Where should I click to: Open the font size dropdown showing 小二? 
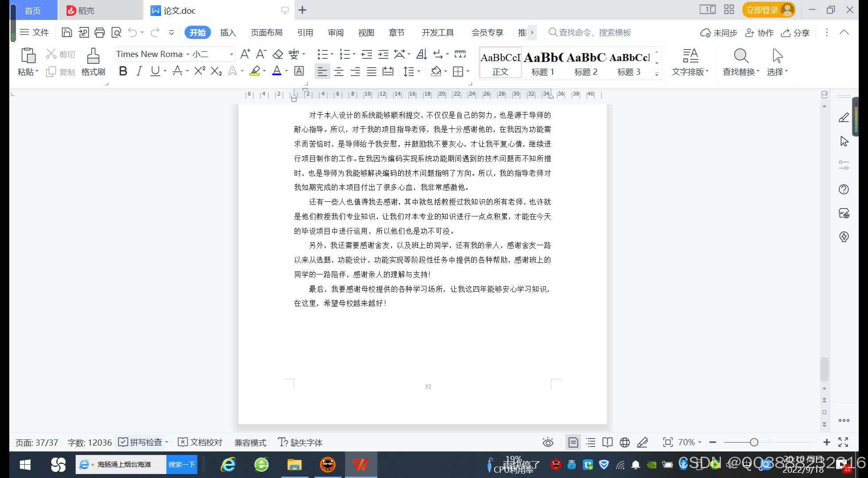tap(230, 54)
